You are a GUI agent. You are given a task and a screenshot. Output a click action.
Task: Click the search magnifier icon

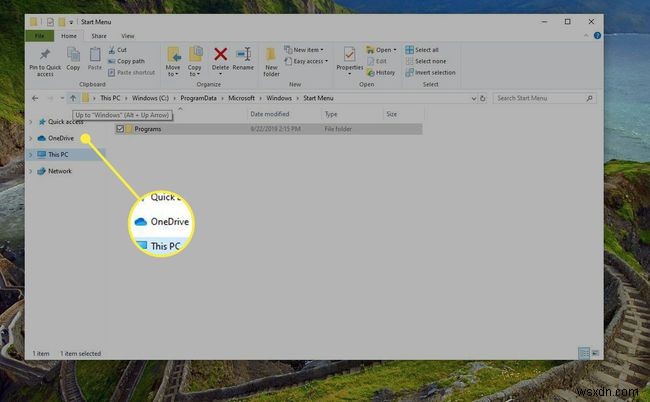[589, 98]
